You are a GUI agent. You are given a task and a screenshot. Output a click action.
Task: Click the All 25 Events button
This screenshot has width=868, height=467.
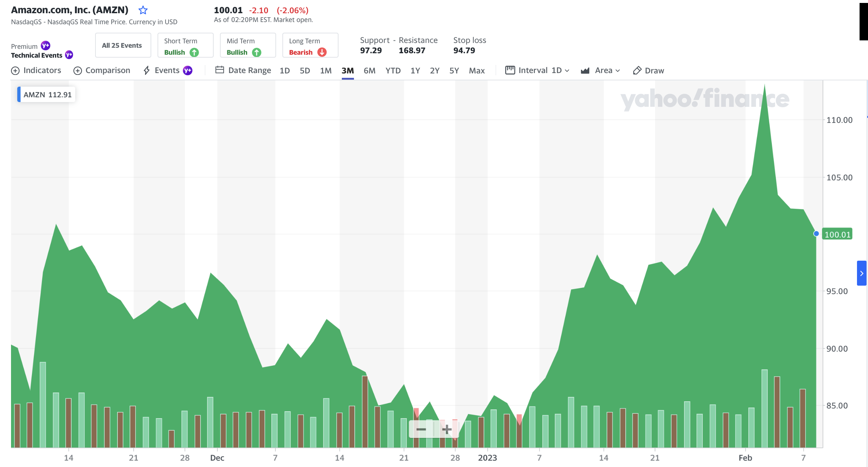[x=123, y=46]
